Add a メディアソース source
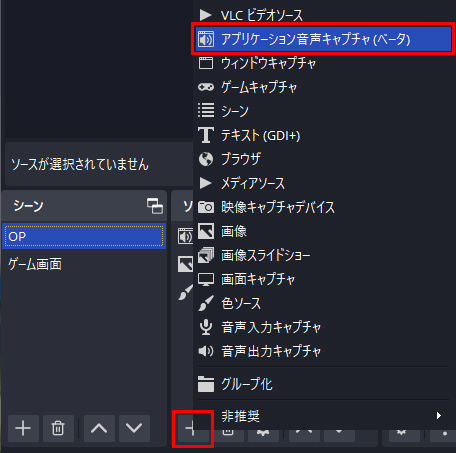Viewport: 456px width, 453px height. 323,183
